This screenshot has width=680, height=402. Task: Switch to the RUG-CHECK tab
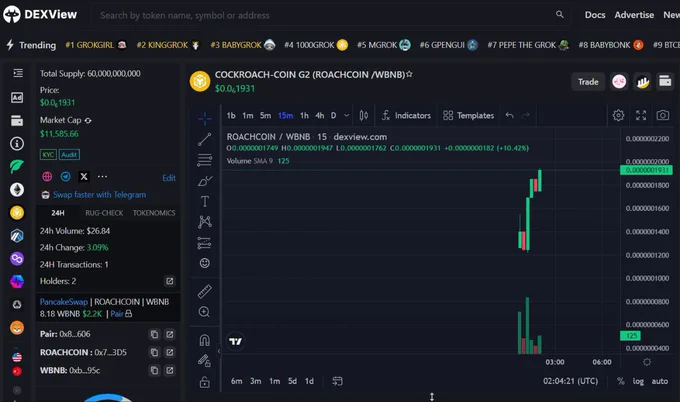tap(104, 213)
